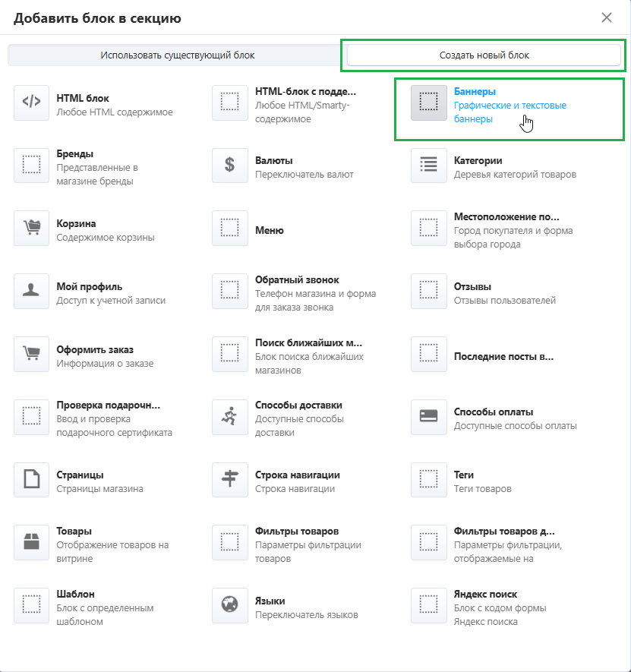
Task: Click the Корзина shopping cart icon
Action: coord(31,229)
